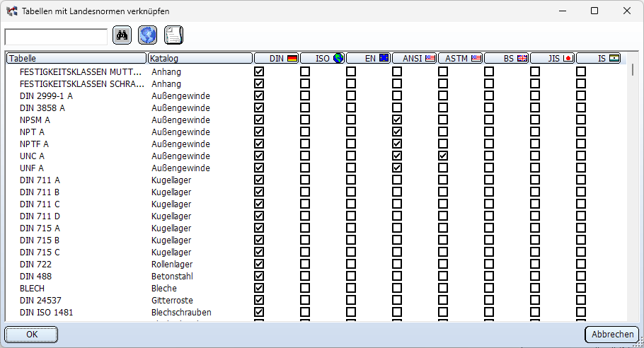Viewport: 644px width, 348px height.
Task: Uncheck ANSI for NPSM A
Action: point(397,120)
